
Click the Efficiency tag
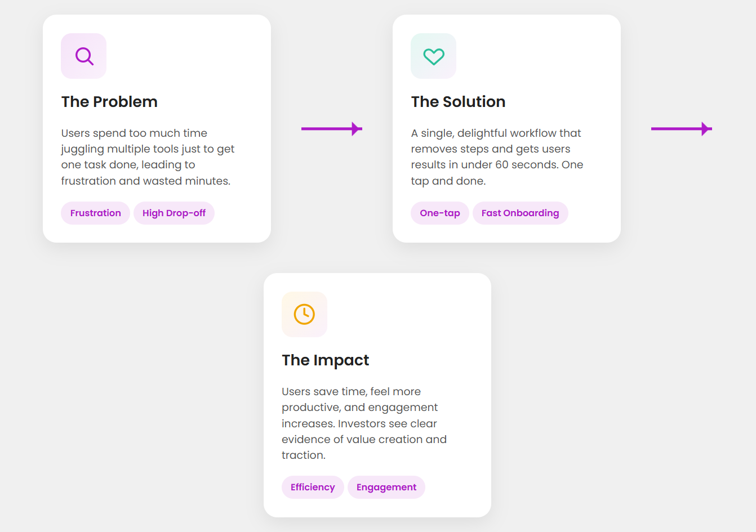313,488
